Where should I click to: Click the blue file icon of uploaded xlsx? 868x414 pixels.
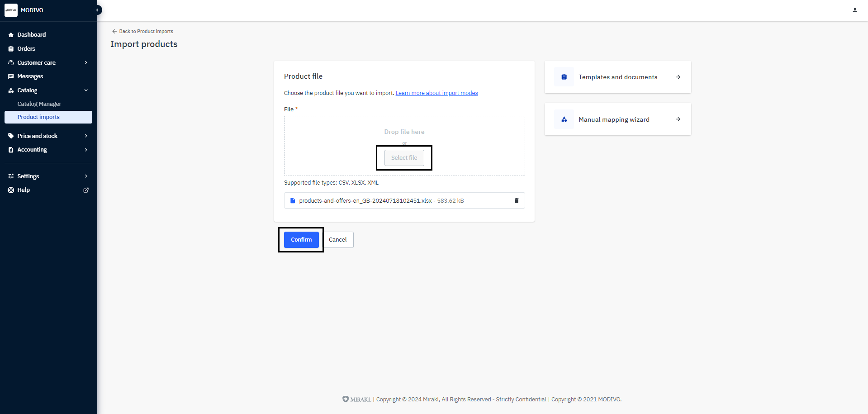coord(293,200)
